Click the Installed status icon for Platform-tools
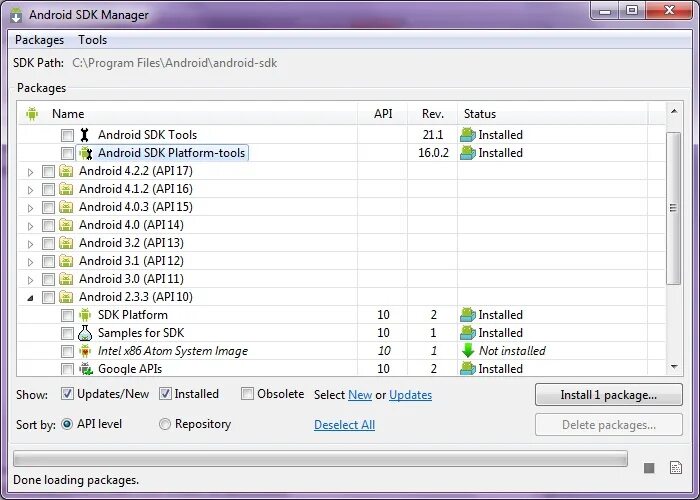 point(467,153)
